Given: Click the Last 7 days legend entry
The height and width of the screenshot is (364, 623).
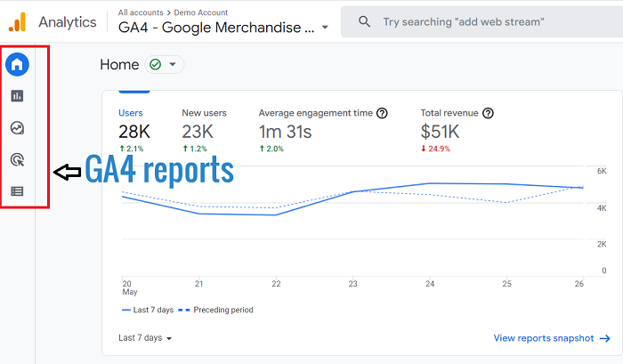Looking at the screenshot, I should 148,310.
